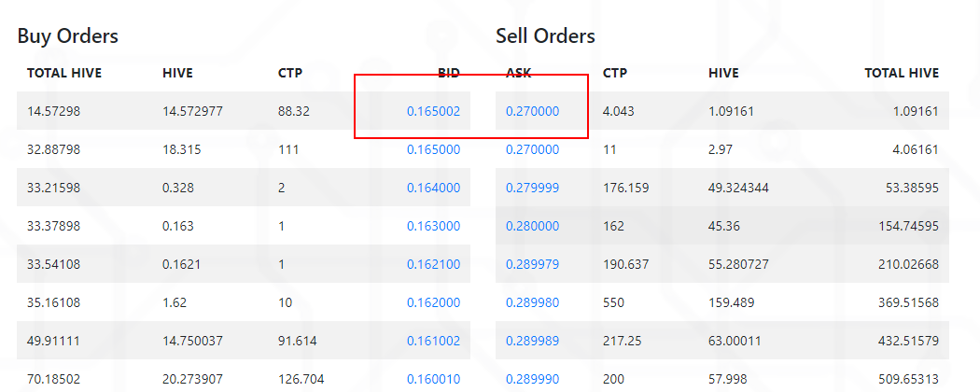The height and width of the screenshot is (392, 980).
Task: Click the 63.00011 HIVE cell
Action: tap(735, 341)
